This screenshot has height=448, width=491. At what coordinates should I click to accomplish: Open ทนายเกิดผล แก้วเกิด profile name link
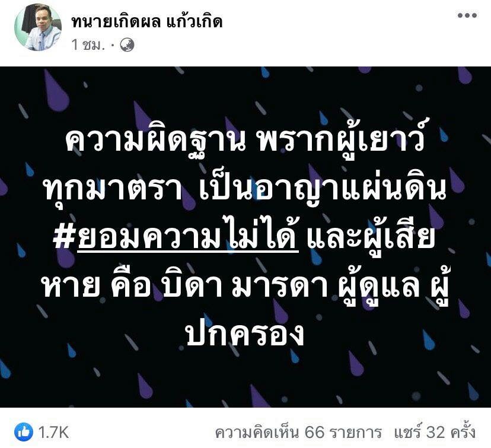coord(146,21)
